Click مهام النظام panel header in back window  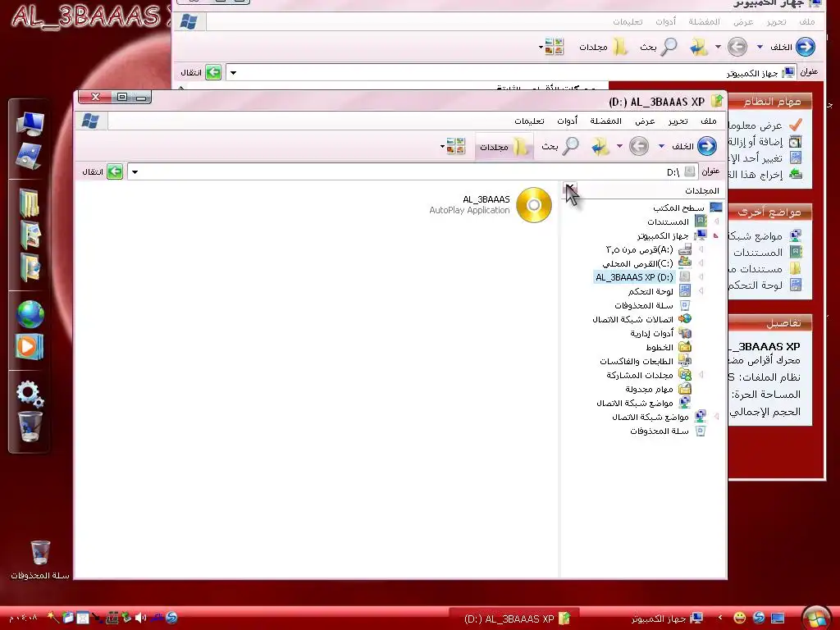click(x=770, y=102)
